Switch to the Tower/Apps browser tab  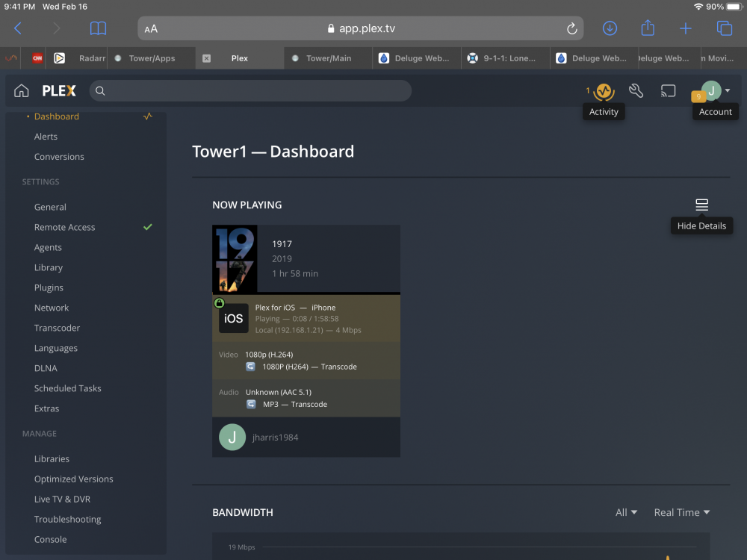click(x=152, y=58)
